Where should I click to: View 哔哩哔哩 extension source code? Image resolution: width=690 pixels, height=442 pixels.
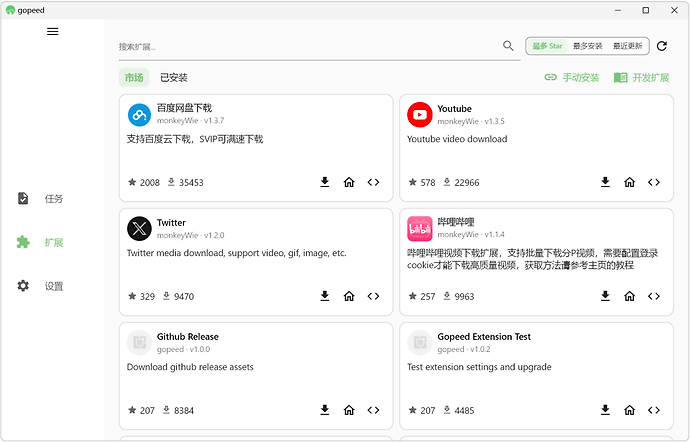click(654, 296)
